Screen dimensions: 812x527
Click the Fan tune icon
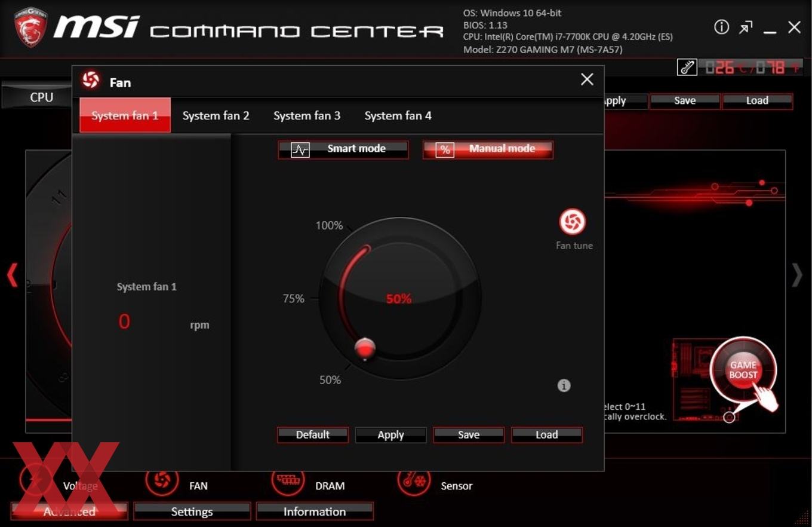573,222
